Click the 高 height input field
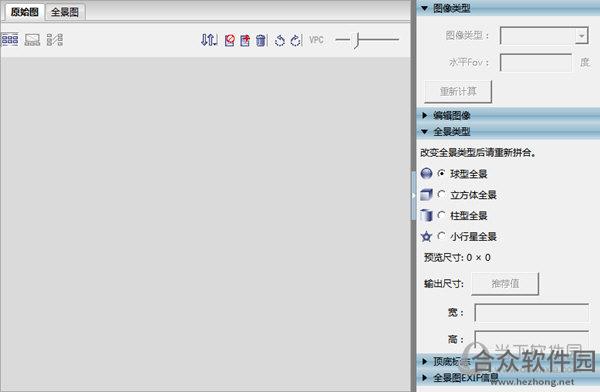600x392 pixels. (532, 339)
